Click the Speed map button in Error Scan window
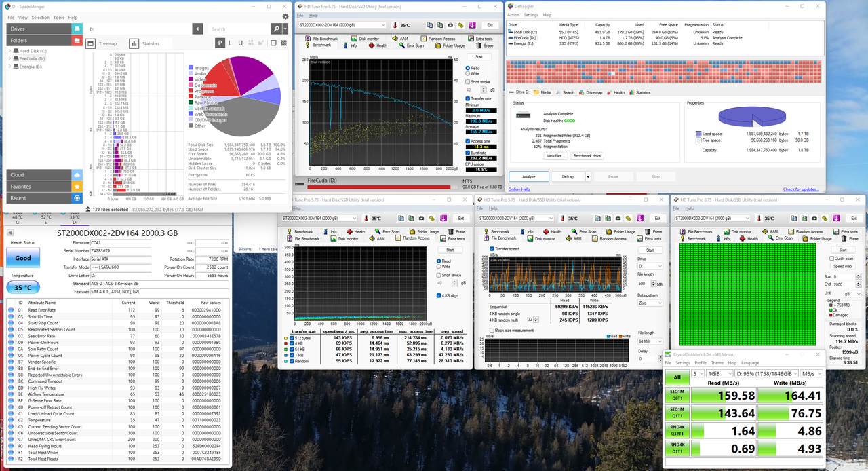The height and width of the screenshot is (471, 868). tap(842, 266)
